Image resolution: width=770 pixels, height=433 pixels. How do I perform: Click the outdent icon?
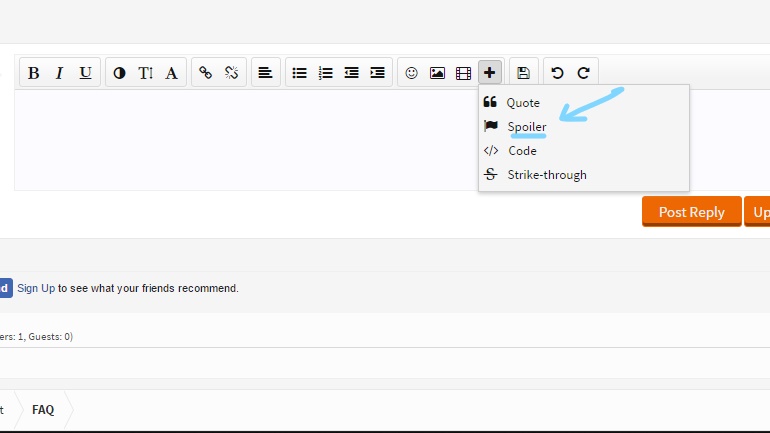352,73
